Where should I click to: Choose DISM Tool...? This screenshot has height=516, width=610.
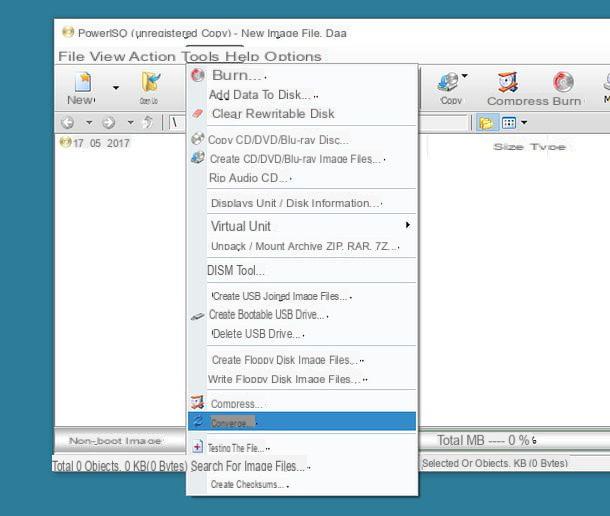click(x=302, y=270)
